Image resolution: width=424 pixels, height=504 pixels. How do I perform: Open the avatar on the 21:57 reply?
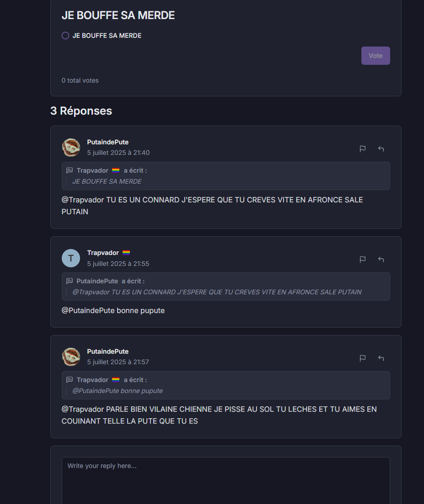click(71, 357)
